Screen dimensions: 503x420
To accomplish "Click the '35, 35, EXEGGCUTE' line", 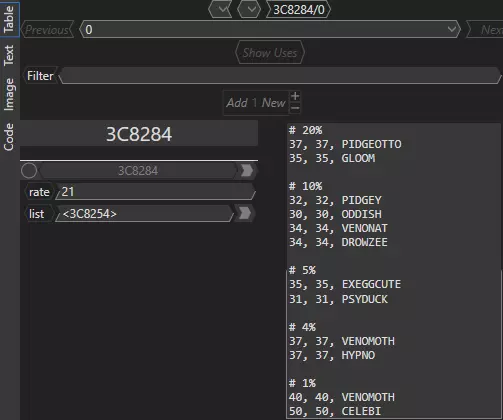I will tap(345, 284).
